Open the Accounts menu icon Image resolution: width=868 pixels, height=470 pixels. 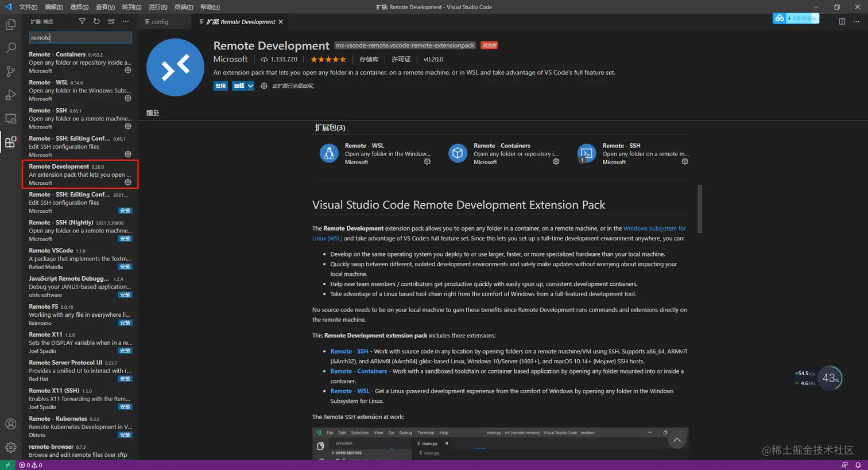point(10,424)
